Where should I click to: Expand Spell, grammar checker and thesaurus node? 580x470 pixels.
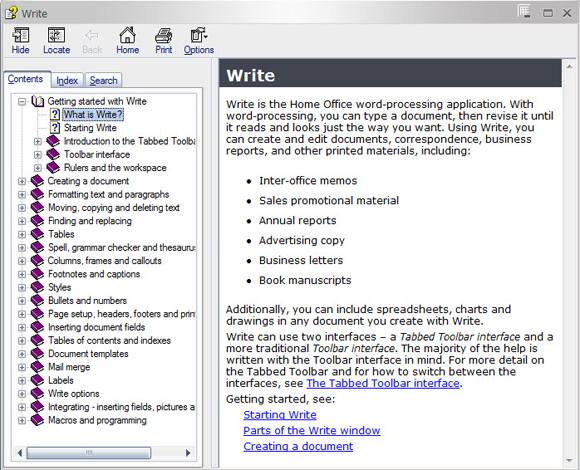(22, 248)
